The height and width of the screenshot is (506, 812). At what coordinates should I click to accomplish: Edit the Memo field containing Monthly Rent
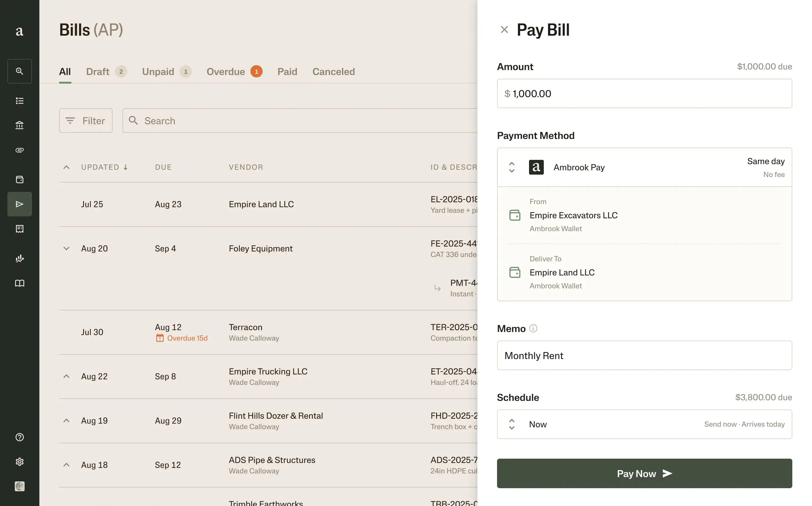[x=644, y=355]
